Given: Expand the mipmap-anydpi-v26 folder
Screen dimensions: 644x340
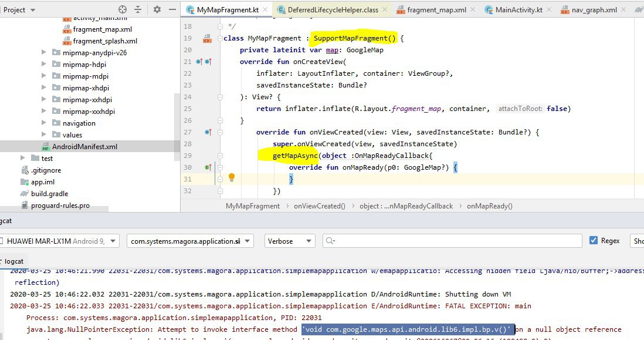Looking at the screenshot, I should pyautogui.click(x=43, y=52).
